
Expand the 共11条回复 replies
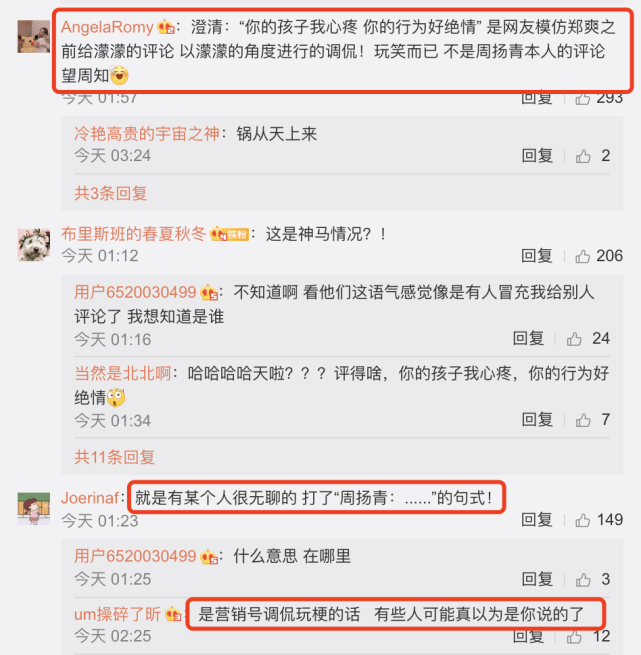click(114, 457)
